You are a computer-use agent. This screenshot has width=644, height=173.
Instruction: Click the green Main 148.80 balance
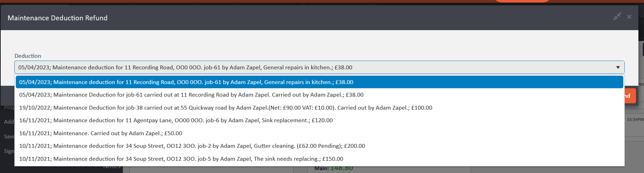(x=341, y=168)
